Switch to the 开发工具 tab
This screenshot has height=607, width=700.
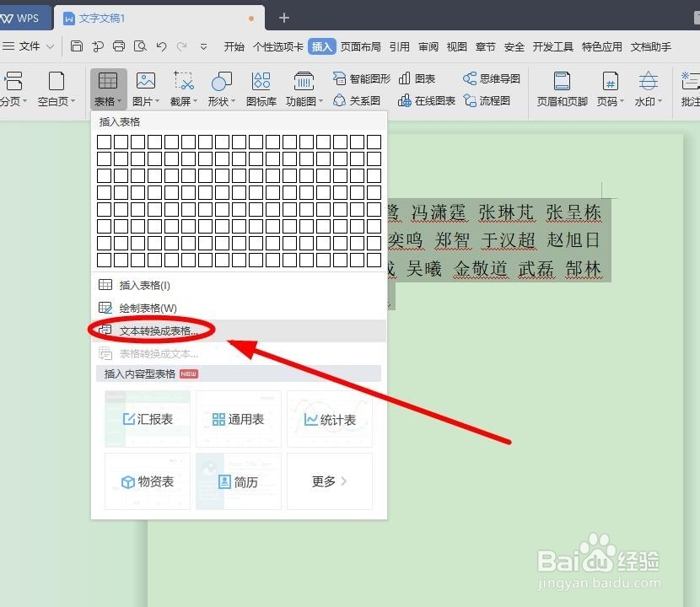pos(552,46)
